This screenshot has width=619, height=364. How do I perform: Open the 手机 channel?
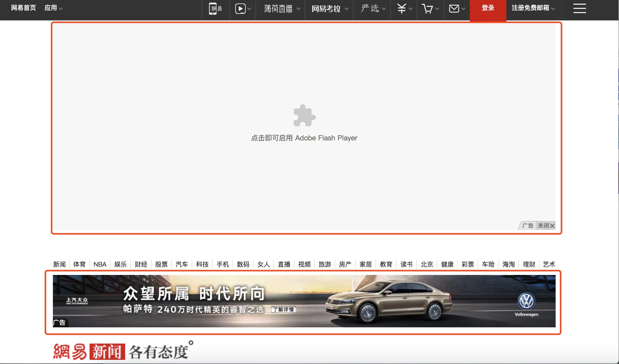(x=223, y=264)
